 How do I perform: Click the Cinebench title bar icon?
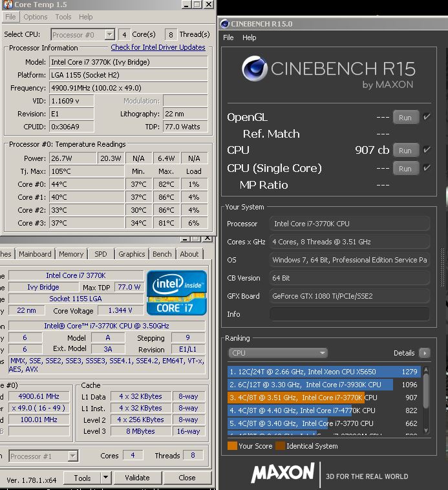click(224, 24)
